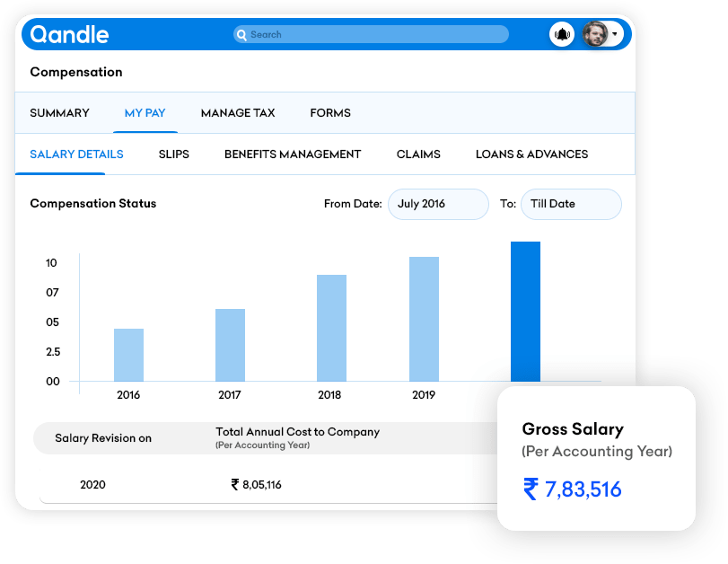Go to the Forms tab
Image resolution: width=728 pixels, height=564 pixels.
(x=330, y=113)
